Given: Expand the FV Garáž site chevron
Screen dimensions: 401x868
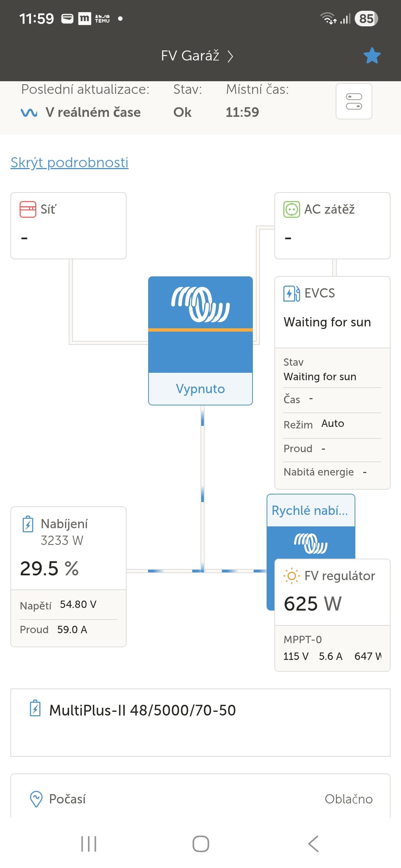Looking at the screenshot, I should tap(230, 56).
